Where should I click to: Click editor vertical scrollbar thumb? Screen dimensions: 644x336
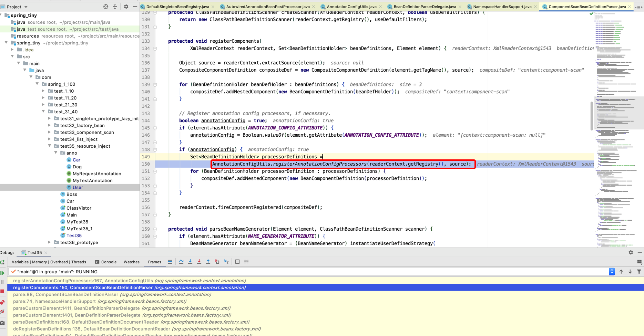pos(592,116)
